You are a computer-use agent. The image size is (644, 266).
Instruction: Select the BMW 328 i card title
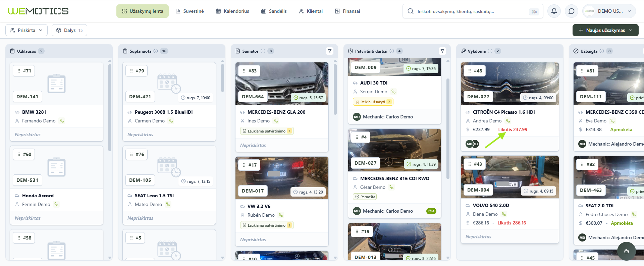click(34, 112)
